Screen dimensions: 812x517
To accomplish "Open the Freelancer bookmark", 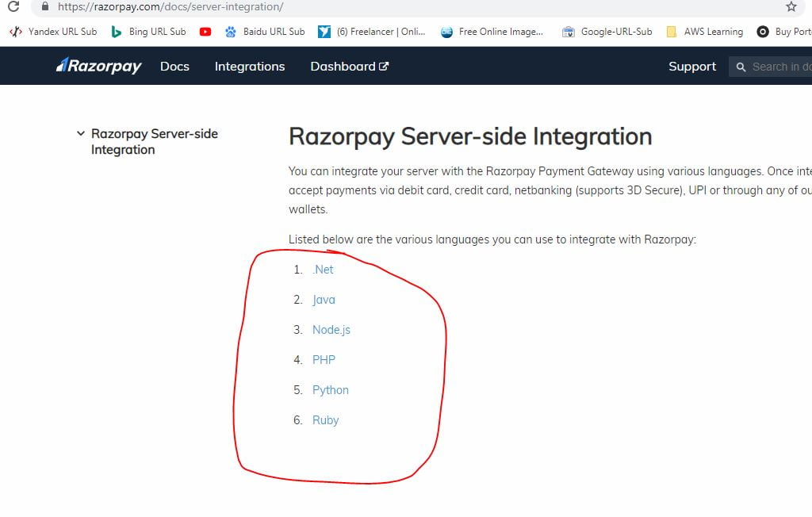I will [371, 32].
